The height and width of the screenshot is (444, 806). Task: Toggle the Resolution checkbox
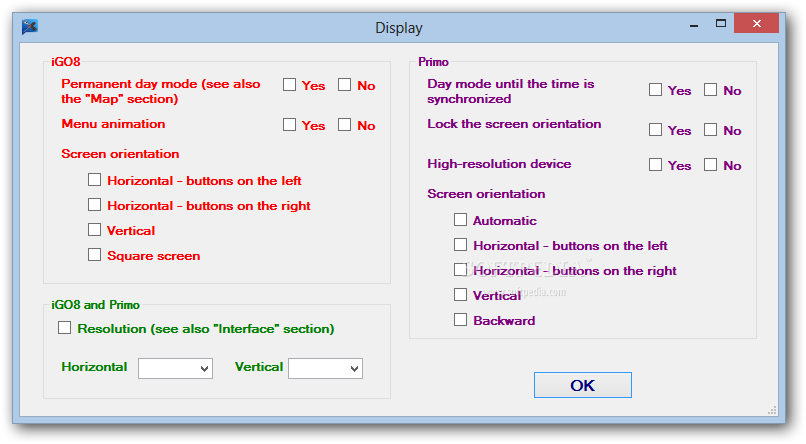[64, 328]
